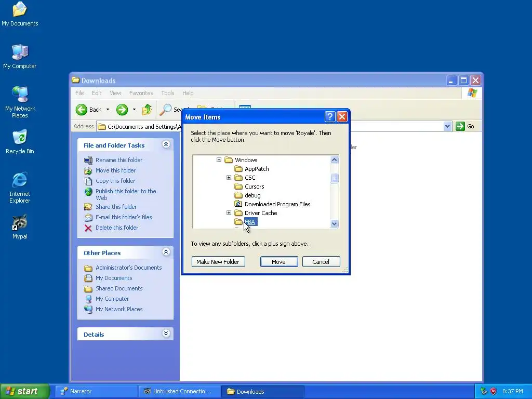Open the address bar dropdown
Screen dimensions: 532x399
click(x=447, y=126)
